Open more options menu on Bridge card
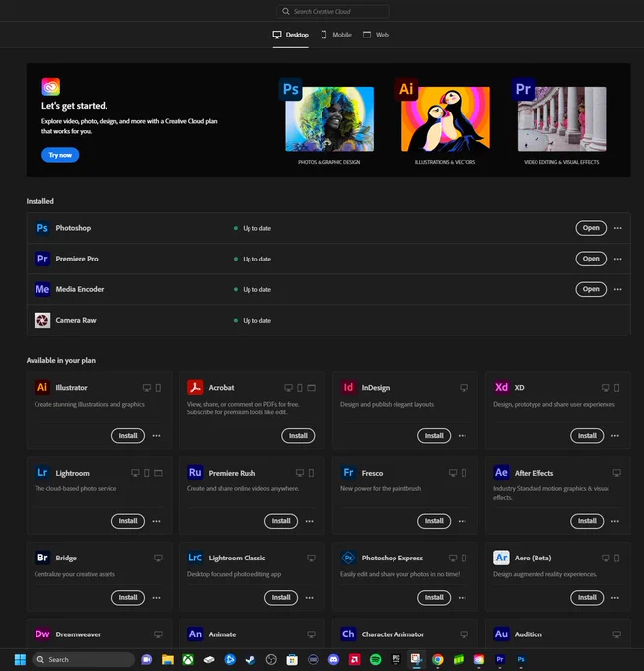The image size is (644, 671). coord(157,597)
